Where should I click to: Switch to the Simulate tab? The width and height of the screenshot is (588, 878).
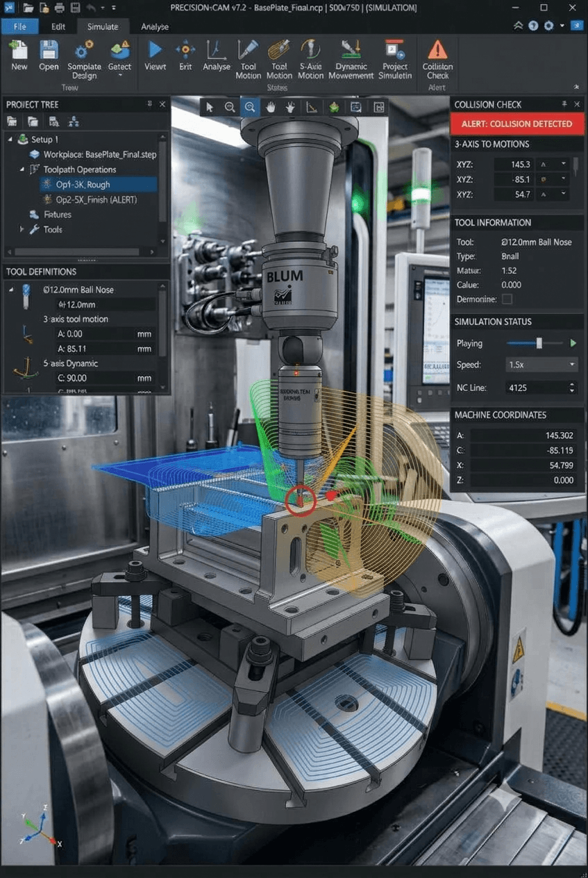point(102,26)
